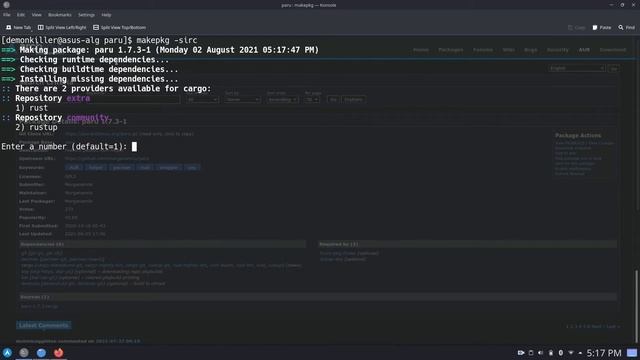
Task: Click the clipboard tray icon
Action: pos(531,353)
